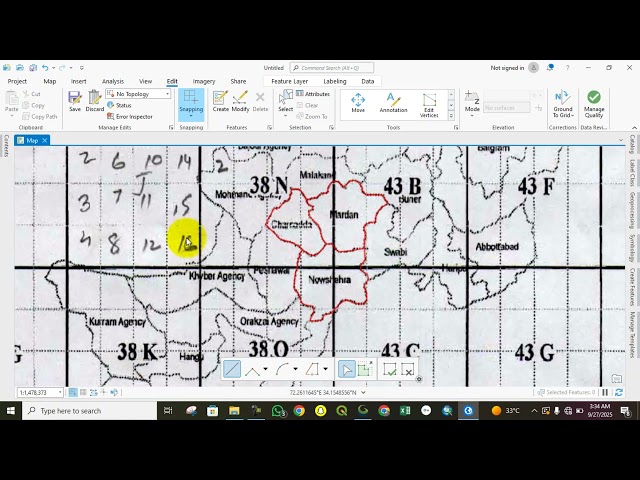Click the Undo arrow in quick access
Viewport: 640px width, 480px height.
[45, 68]
